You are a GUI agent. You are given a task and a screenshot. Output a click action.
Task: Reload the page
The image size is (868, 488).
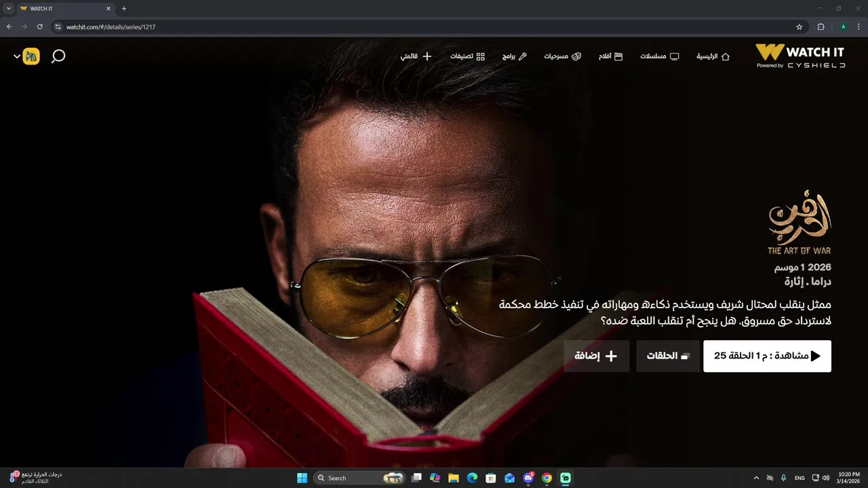pos(40,26)
